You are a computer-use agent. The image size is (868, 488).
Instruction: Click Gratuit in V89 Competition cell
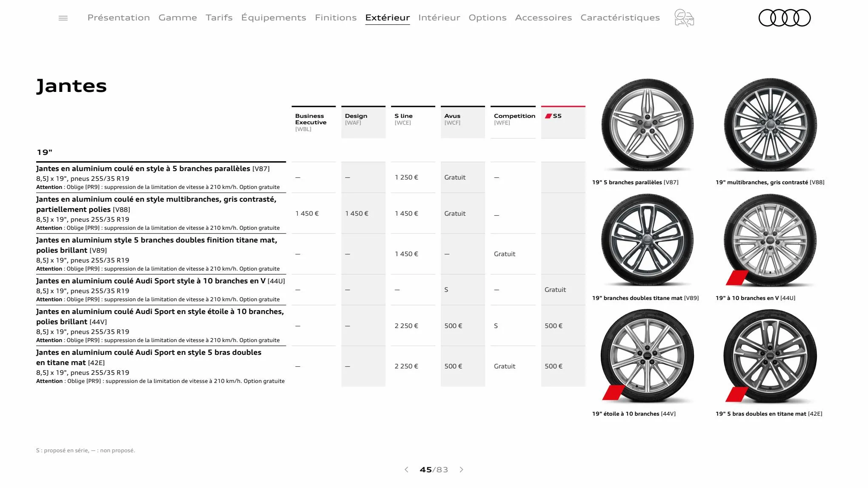click(x=505, y=254)
